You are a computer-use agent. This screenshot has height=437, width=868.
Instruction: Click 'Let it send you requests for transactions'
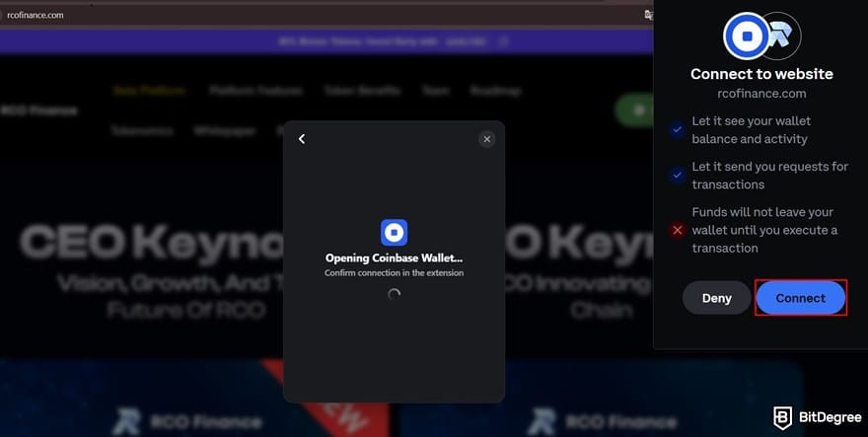click(770, 176)
